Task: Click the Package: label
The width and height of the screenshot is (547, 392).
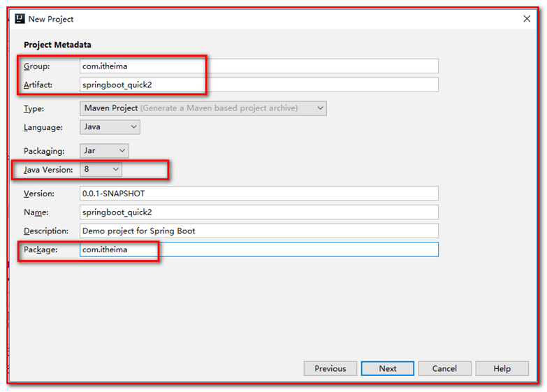Action: 41,250
